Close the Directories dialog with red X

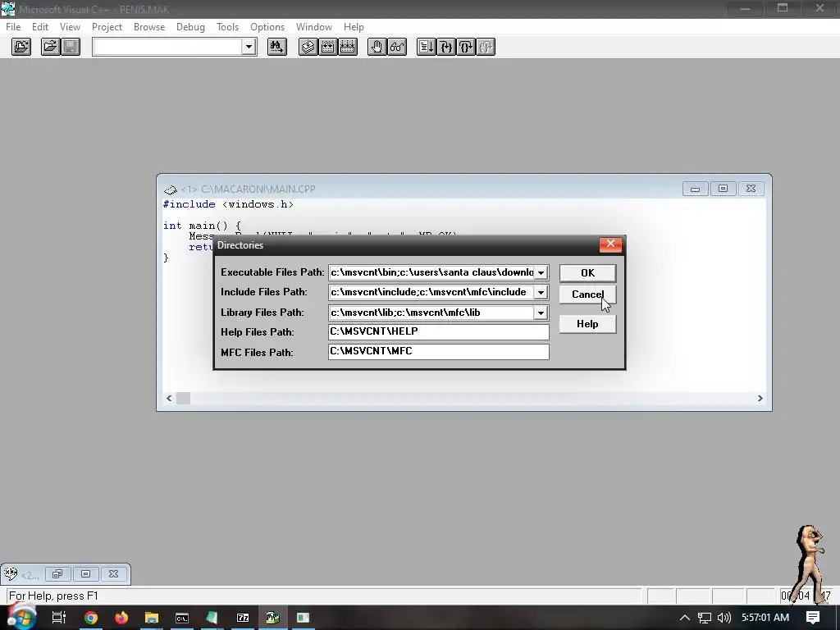coord(610,244)
